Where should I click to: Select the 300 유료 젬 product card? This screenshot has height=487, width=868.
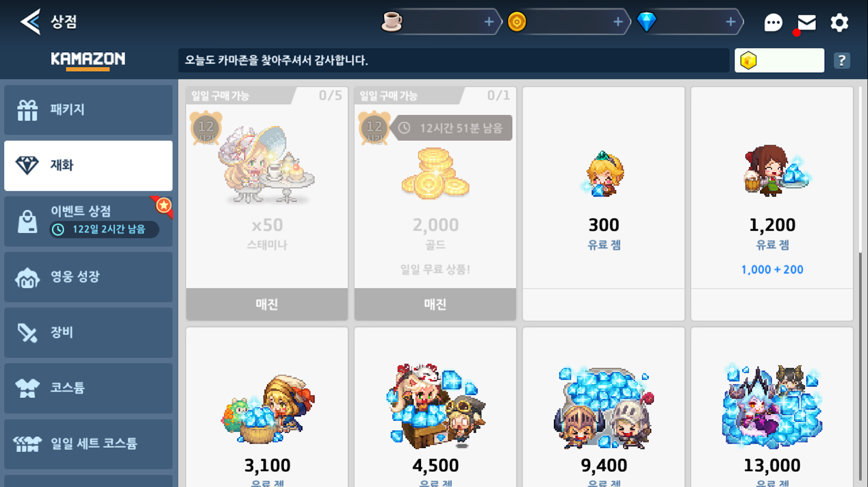pyautogui.click(x=604, y=204)
